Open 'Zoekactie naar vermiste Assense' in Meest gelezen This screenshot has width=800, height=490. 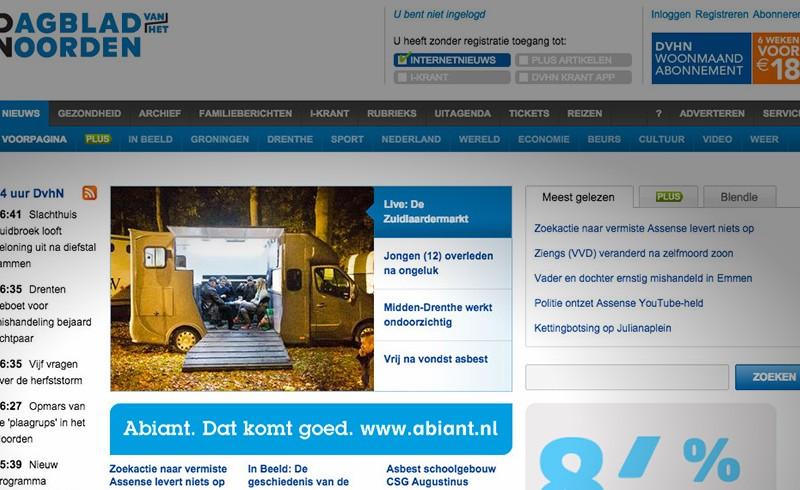tap(644, 228)
